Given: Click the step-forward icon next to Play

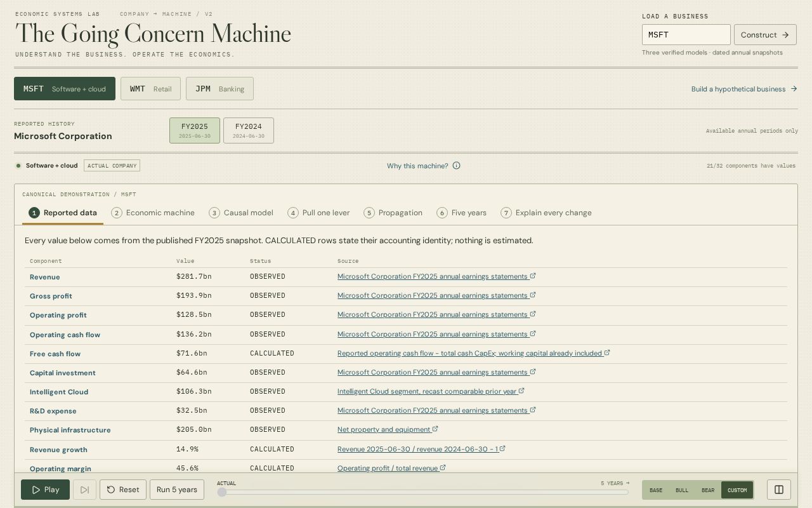Looking at the screenshot, I should (x=84, y=490).
